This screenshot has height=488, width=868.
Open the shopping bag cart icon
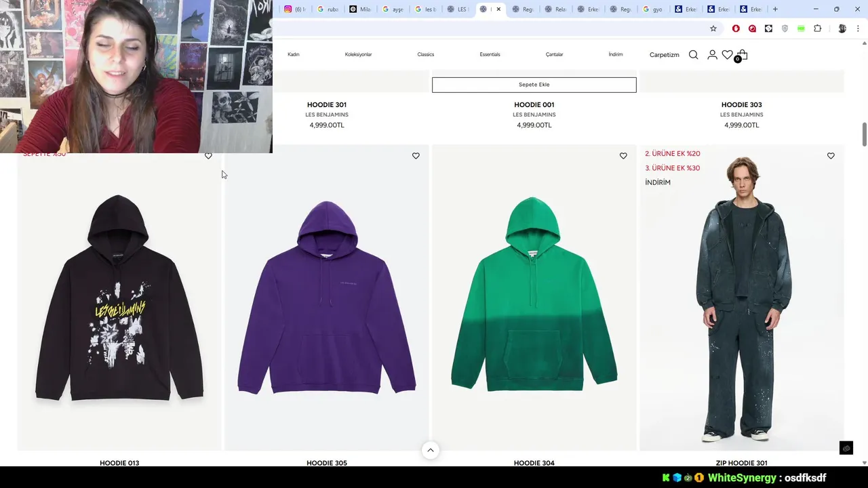coord(743,55)
